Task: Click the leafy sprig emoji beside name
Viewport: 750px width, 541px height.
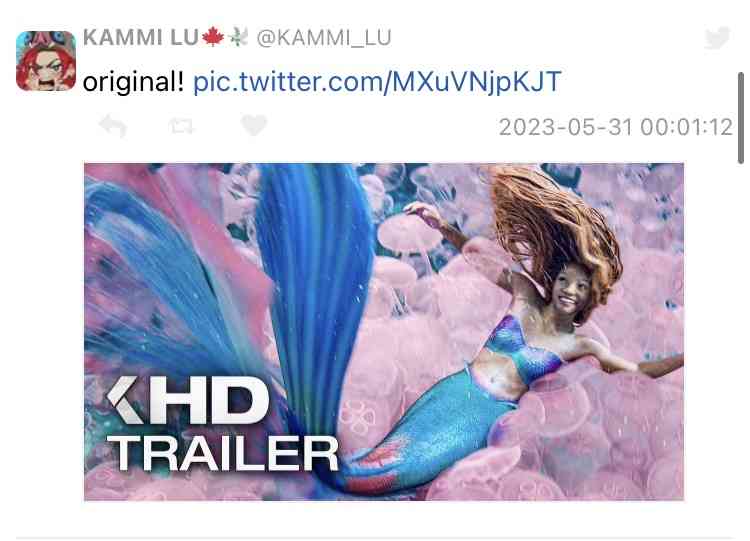Action: [238, 37]
